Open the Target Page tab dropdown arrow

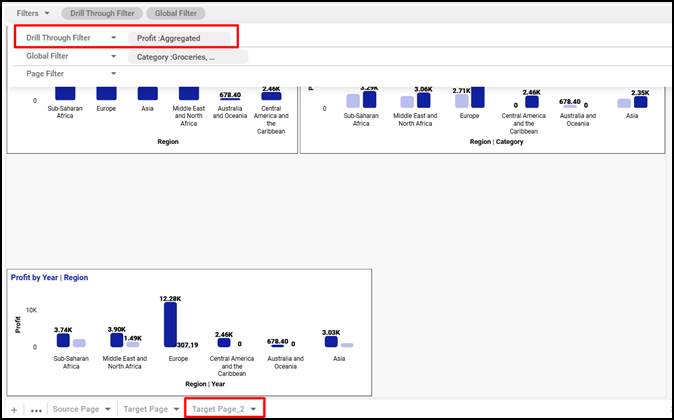pyautogui.click(x=175, y=409)
